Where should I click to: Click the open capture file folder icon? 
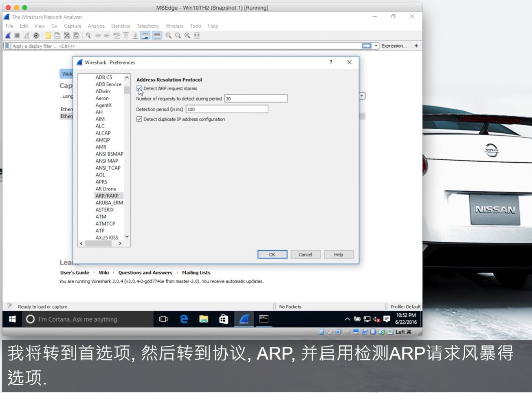point(48,36)
